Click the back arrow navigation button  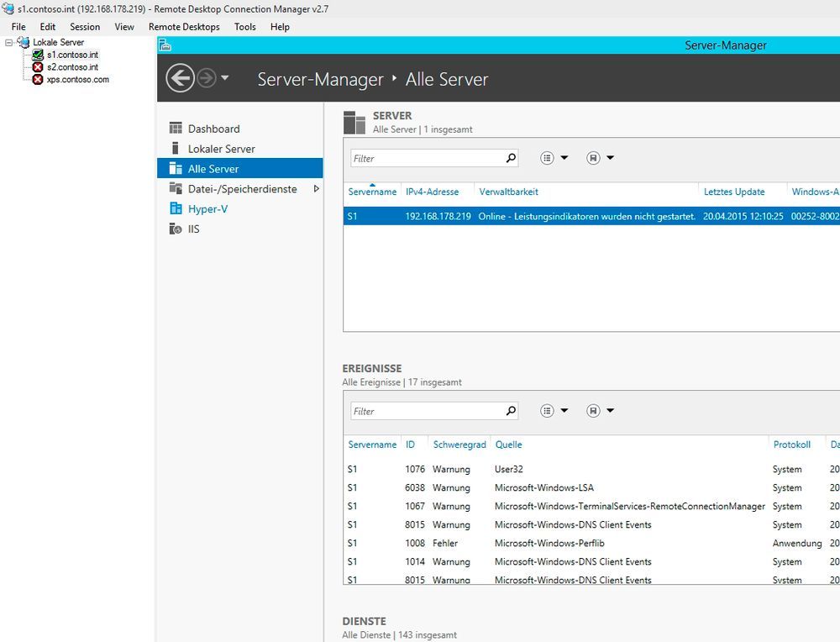click(180, 78)
